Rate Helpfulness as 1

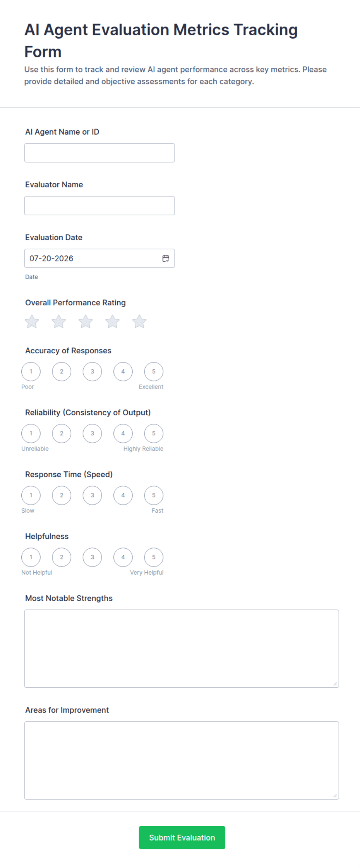point(31,557)
